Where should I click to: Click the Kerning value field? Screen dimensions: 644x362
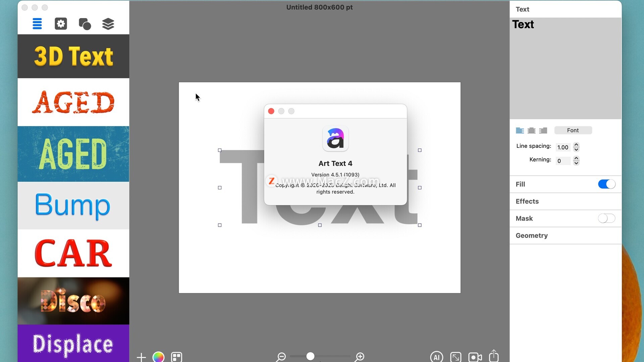(x=563, y=161)
